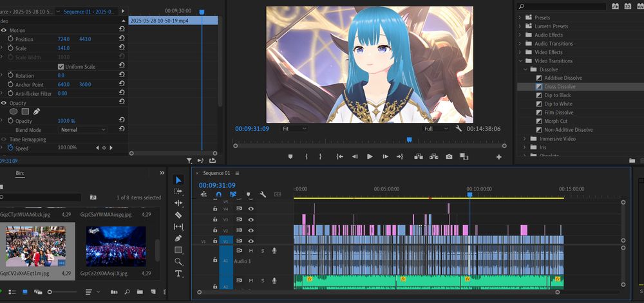Adjust the Bin thumbnail zoom slider
644x303 pixels.
50,292
